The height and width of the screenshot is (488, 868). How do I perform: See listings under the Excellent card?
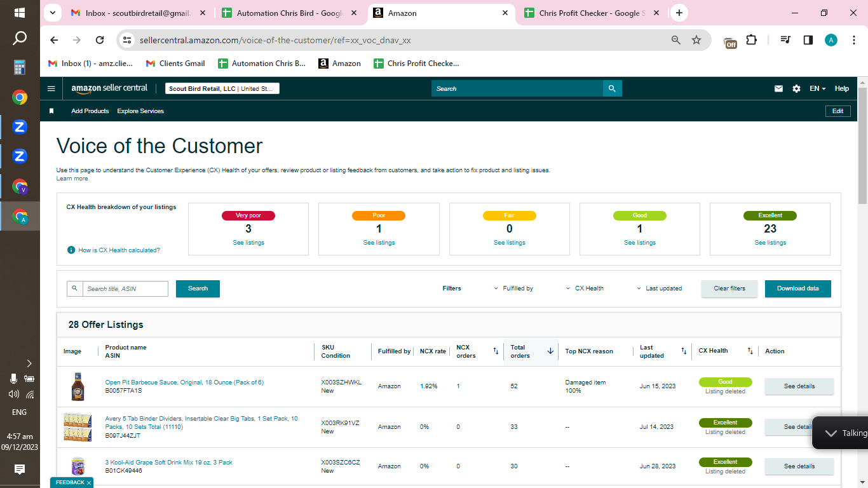pos(770,243)
